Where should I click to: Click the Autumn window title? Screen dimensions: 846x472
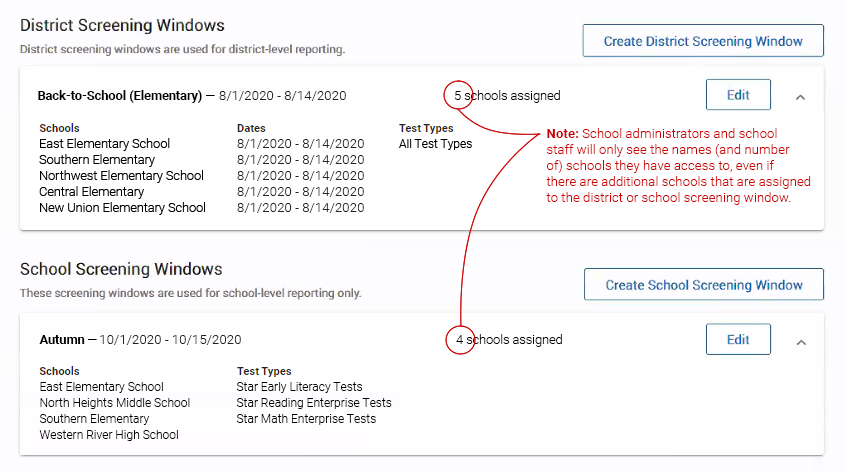click(x=62, y=339)
